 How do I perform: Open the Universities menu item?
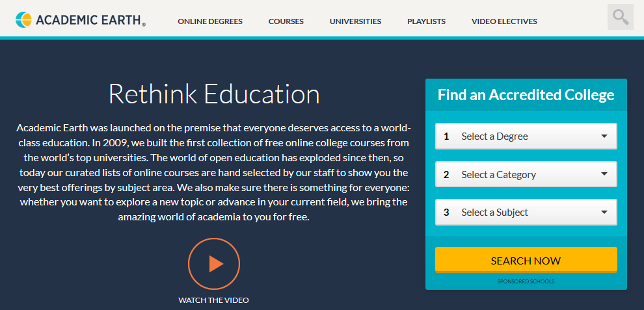(356, 21)
